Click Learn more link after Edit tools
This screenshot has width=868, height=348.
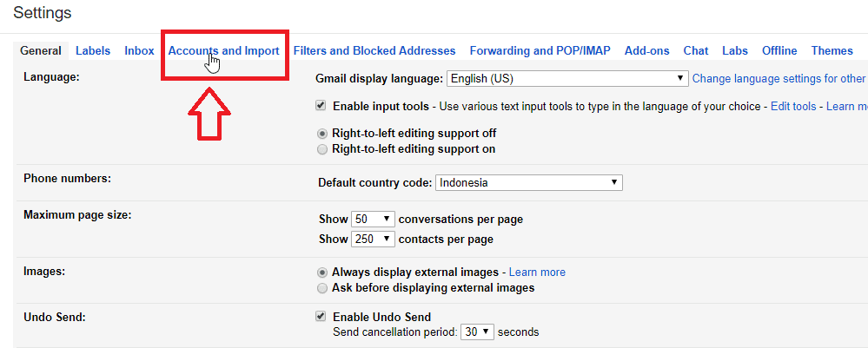click(x=847, y=106)
